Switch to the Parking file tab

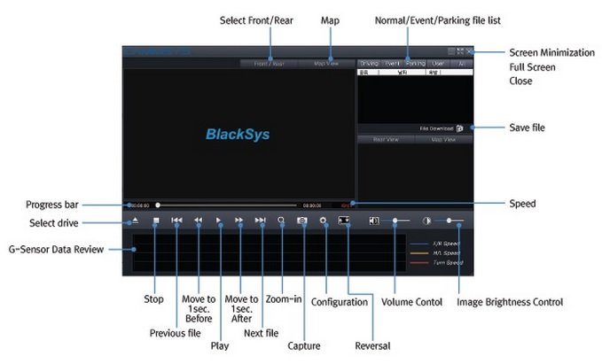click(416, 64)
